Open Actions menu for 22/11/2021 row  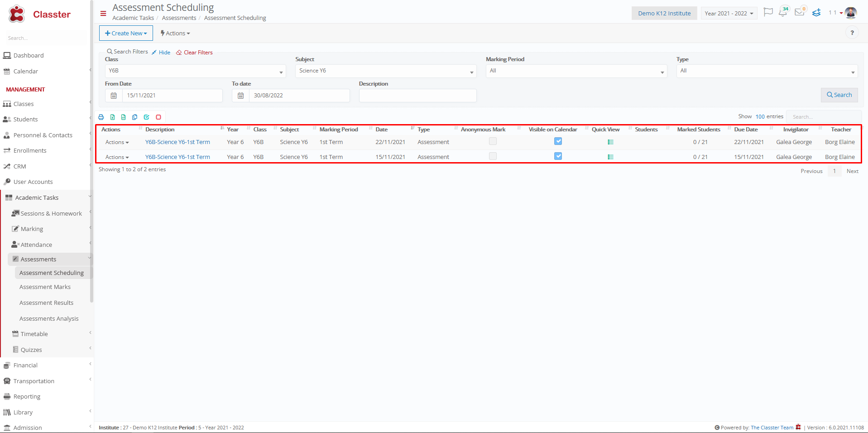tap(117, 142)
